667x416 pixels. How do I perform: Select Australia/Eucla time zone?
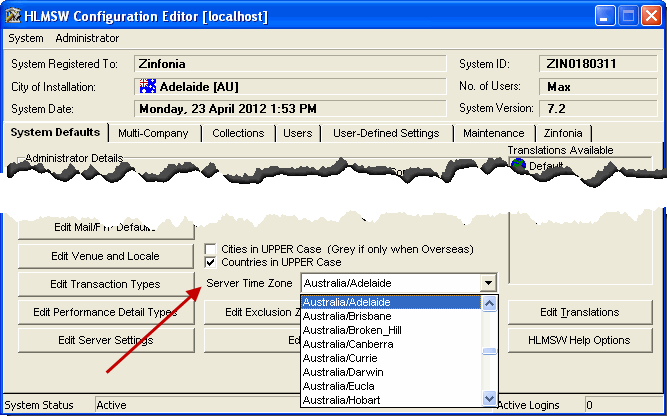coord(391,386)
